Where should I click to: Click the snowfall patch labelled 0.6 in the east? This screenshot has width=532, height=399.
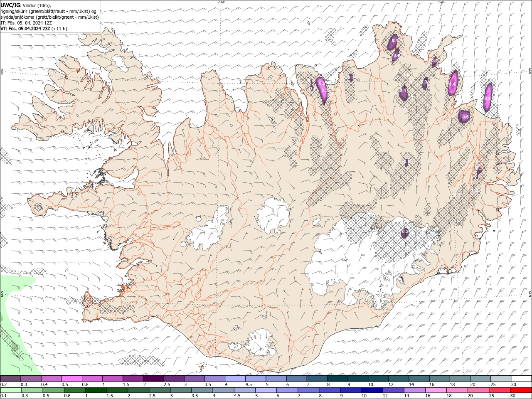[x=464, y=116]
